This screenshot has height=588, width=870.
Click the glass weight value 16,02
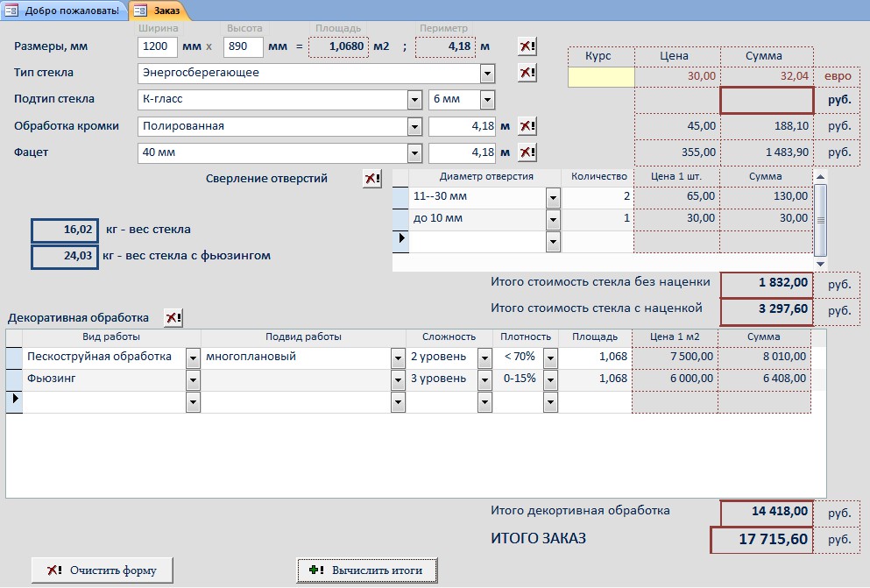click(x=65, y=230)
